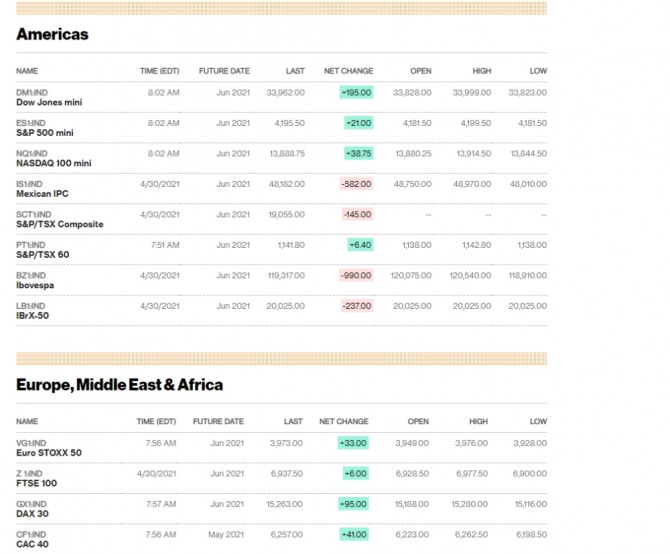
Task: Click the Americas NAME column header
Action: click(27, 71)
